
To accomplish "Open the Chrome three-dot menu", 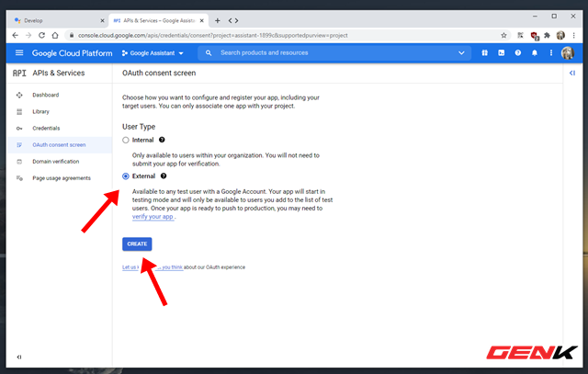I will click(x=573, y=35).
